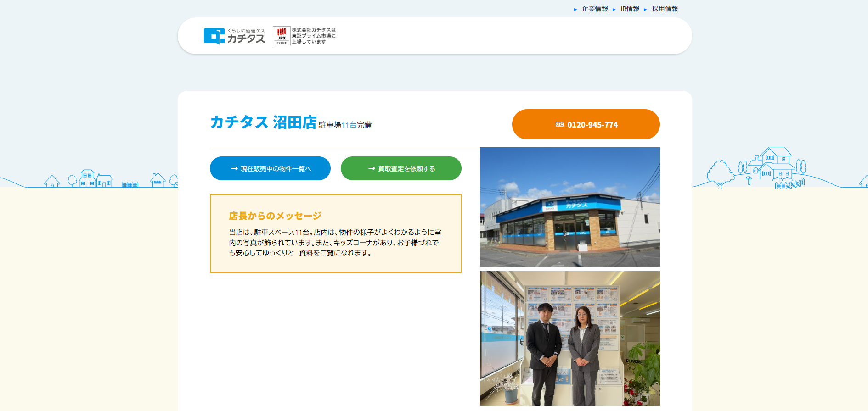Click the manager's message paragraph text

pos(335,243)
